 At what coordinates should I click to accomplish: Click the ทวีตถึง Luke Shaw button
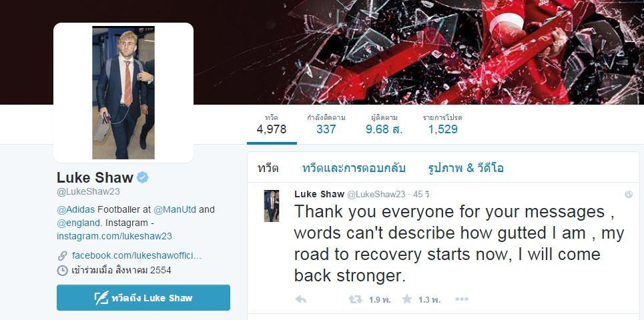[x=143, y=298]
